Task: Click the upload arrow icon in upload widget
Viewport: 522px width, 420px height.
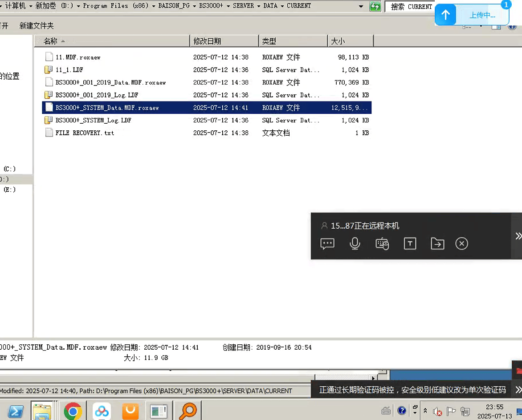Action: pos(445,15)
